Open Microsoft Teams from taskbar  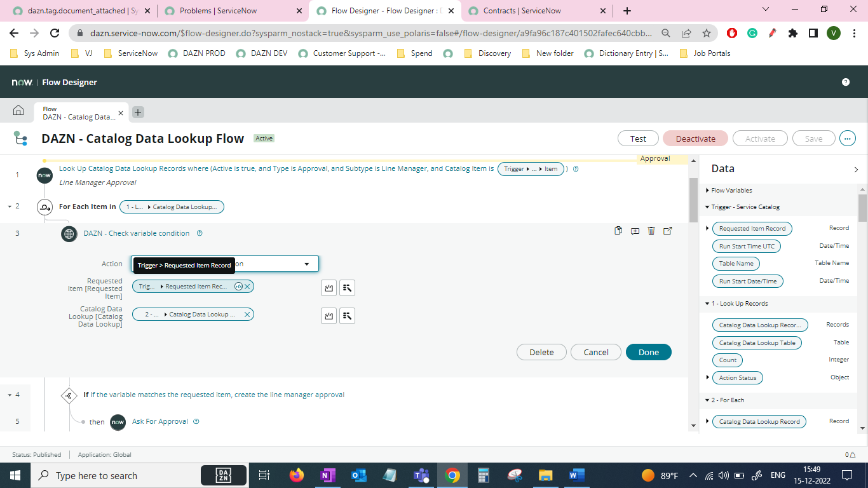[421, 475]
